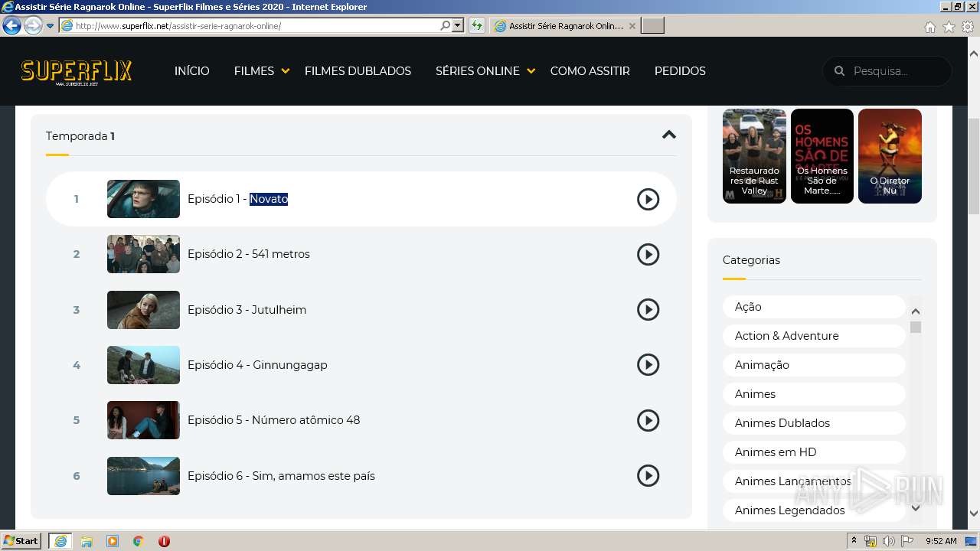Close the Assistir Série Ragnarok tab

click(x=632, y=26)
